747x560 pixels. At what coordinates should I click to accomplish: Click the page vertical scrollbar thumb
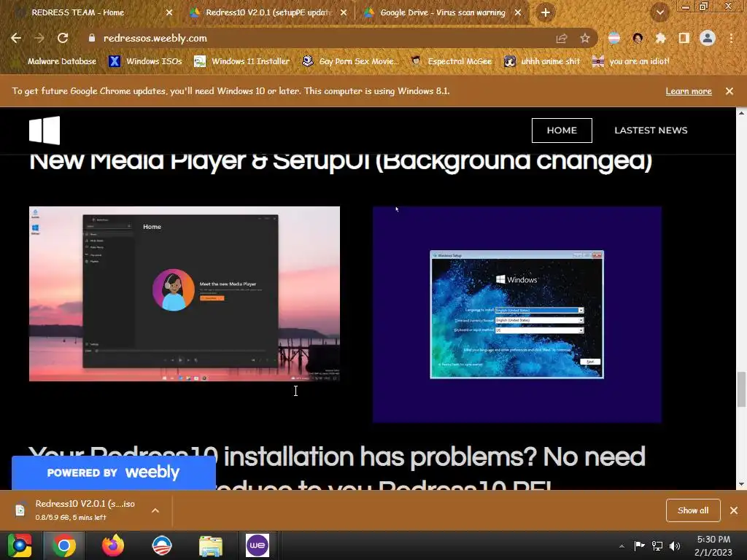[741, 389]
